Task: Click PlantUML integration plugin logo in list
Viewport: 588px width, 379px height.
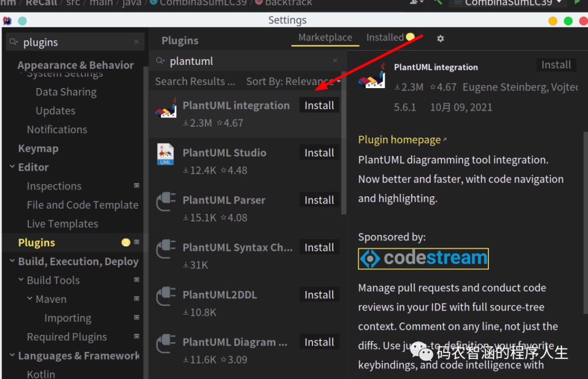Action: pos(166,109)
